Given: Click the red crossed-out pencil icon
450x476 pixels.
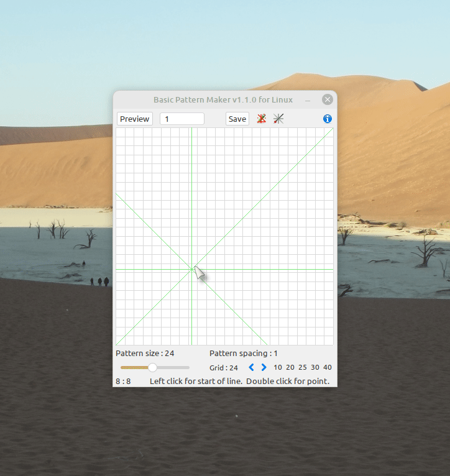Looking at the screenshot, I should coord(262,119).
